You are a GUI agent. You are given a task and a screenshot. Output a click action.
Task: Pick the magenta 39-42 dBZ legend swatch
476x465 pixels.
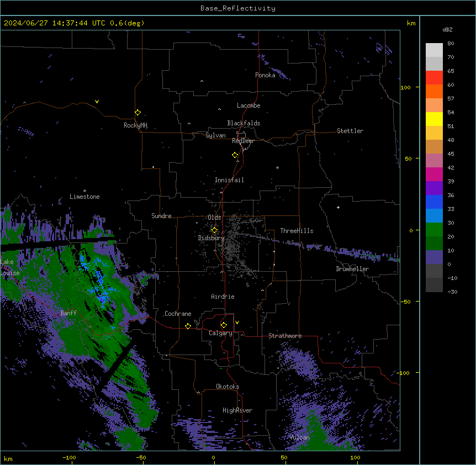point(434,174)
